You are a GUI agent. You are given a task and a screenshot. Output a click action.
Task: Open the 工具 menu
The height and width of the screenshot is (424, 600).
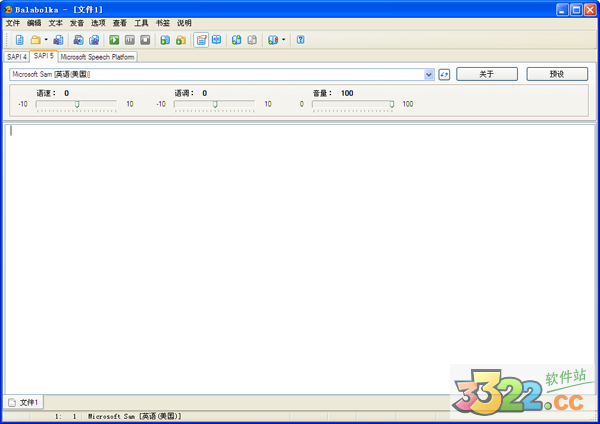coord(141,23)
